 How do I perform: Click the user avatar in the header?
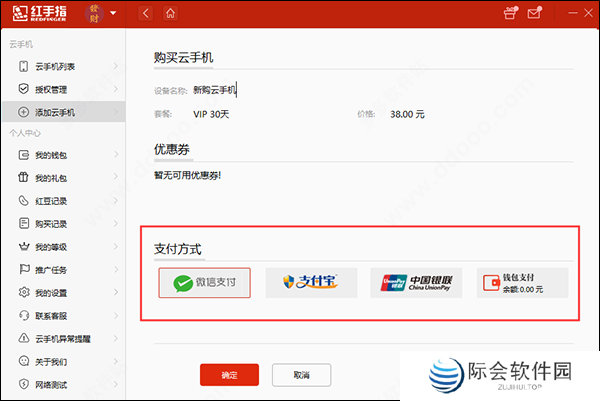coord(94,13)
